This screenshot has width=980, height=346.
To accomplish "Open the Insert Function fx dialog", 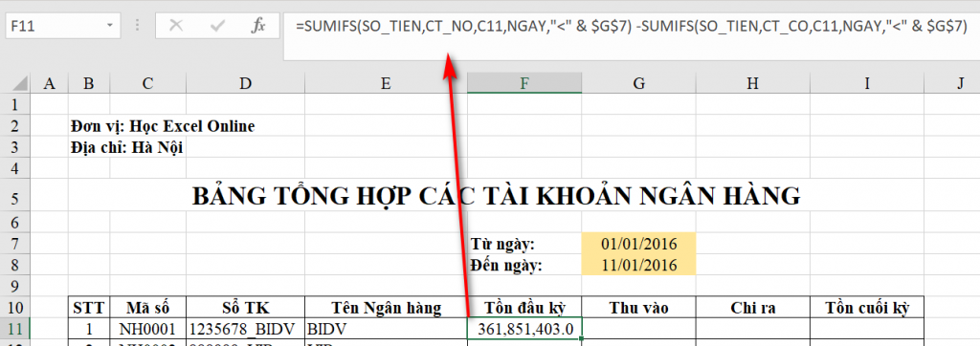I will [258, 26].
